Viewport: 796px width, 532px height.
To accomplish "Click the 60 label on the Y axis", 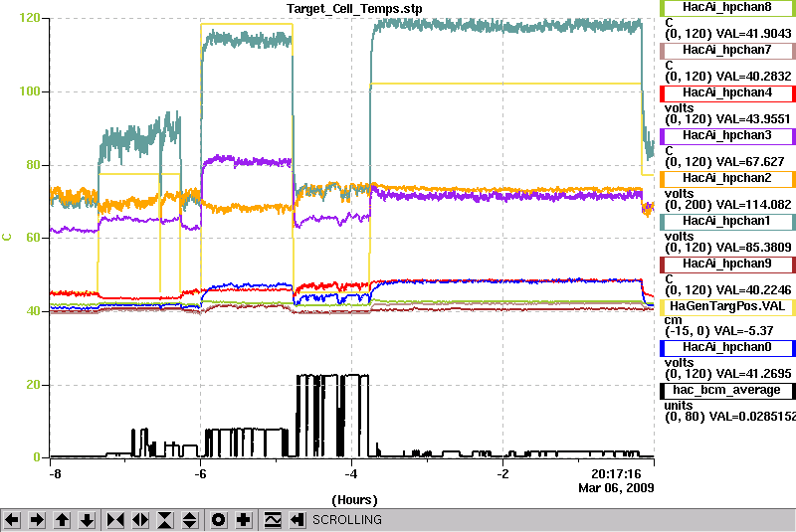I will coord(33,238).
